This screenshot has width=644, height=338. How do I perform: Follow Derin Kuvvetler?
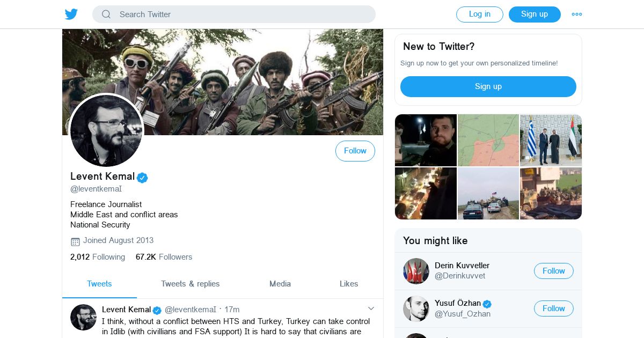coord(554,271)
